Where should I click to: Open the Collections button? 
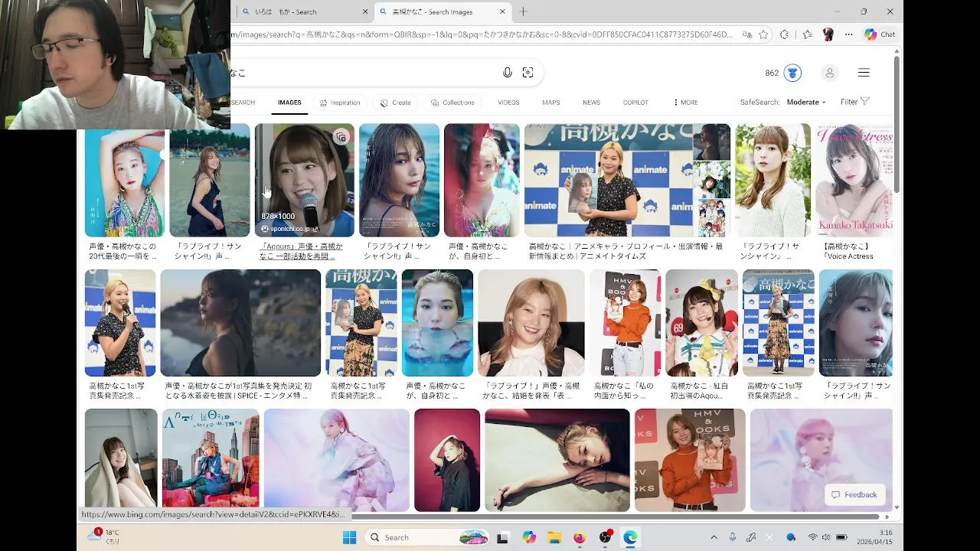click(x=452, y=103)
